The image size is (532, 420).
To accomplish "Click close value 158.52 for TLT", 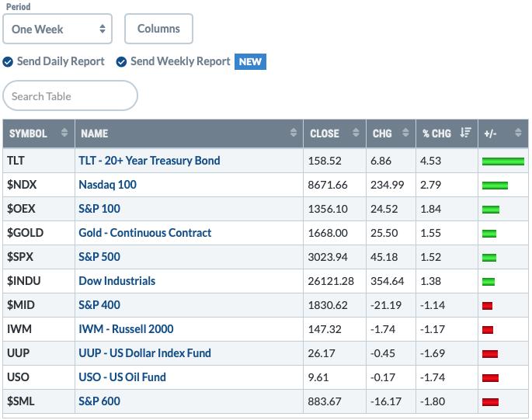I will click(x=325, y=161).
